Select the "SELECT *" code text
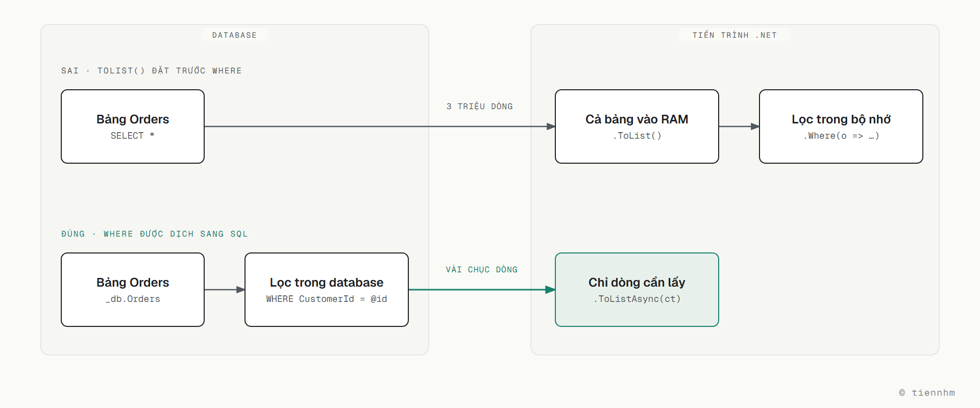The height and width of the screenshot is (408, 980). pyautogui.click(x=133, y=136)
